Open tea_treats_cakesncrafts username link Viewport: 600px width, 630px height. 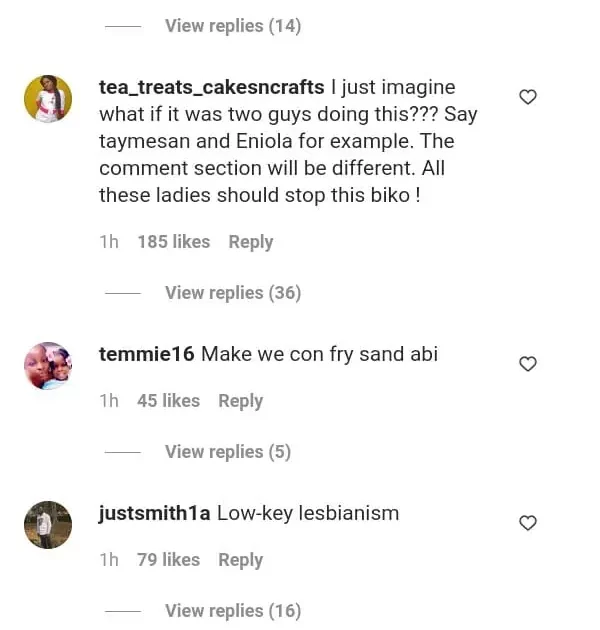pyautogui.click(x=211, y=88)
